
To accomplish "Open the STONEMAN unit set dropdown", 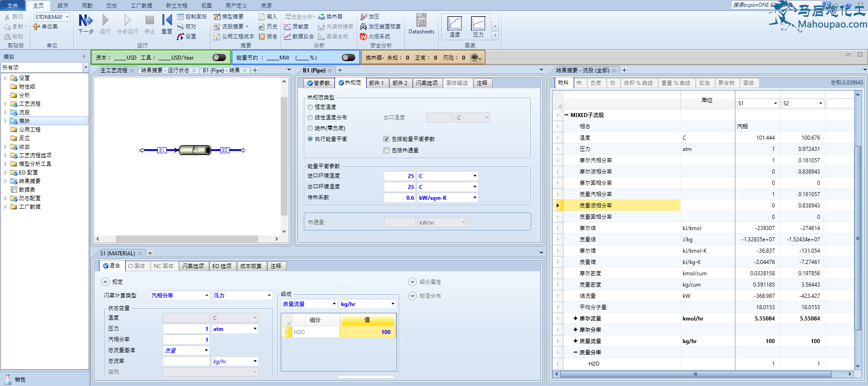I will (x=67, y=17).
